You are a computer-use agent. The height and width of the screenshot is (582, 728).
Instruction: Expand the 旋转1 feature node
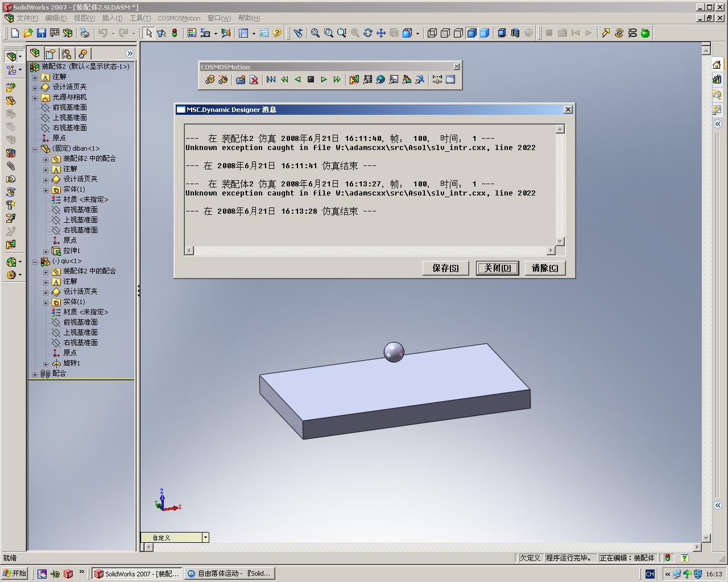pos(45,364)
